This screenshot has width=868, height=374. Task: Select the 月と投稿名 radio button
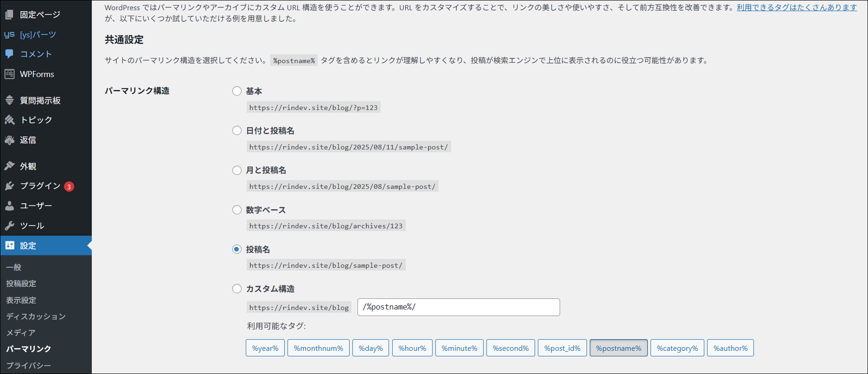click(x=237, y=170)
